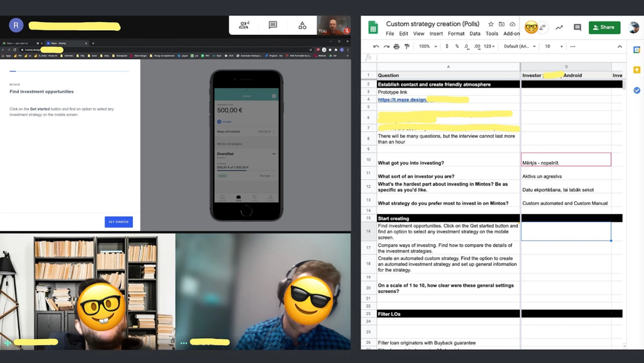The image size is (644, 363).
Task: Expand the font size 10 dropdown
Action: click(x=554, y=46)
